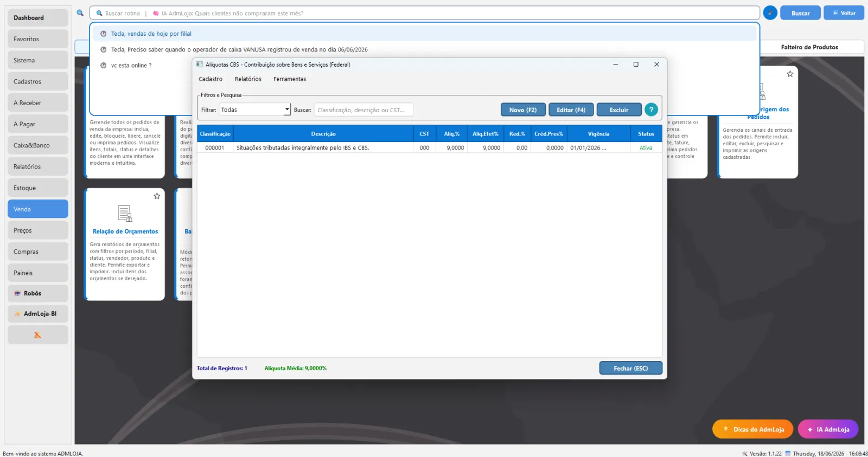Choose suggestion 'Tecla, vendas de hoje por filial'

[x=424, y=34]
